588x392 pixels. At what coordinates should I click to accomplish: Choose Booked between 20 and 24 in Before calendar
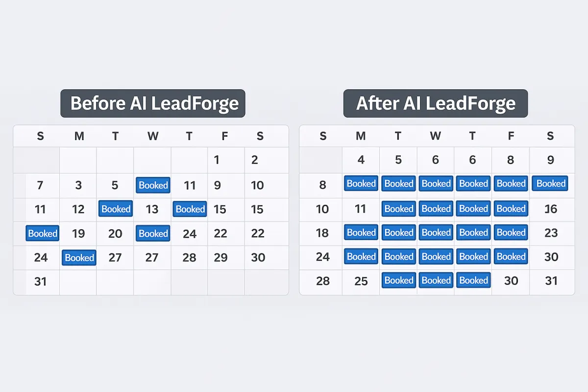153,233
